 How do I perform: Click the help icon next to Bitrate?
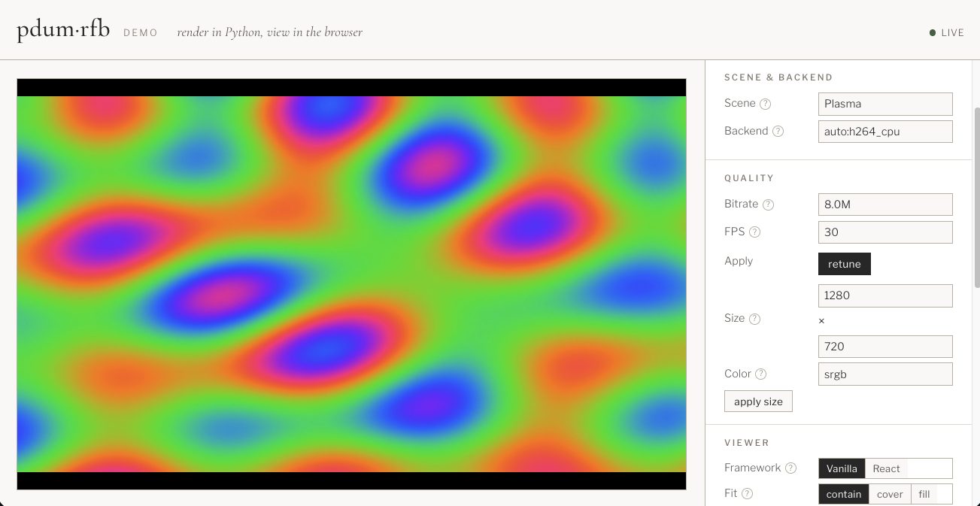tap(769, 205)
